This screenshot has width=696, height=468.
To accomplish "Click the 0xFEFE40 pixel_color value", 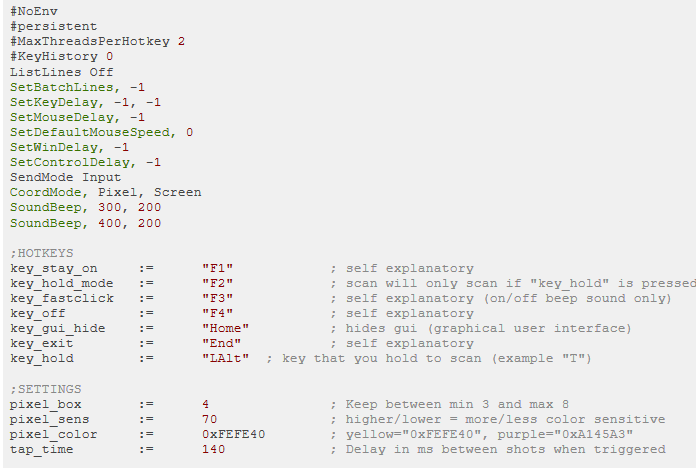I will pyautogui.click(x=233, y=434).
